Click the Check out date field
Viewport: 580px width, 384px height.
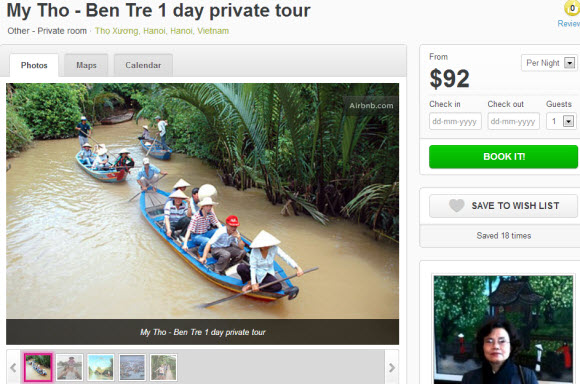pos(513,121)
